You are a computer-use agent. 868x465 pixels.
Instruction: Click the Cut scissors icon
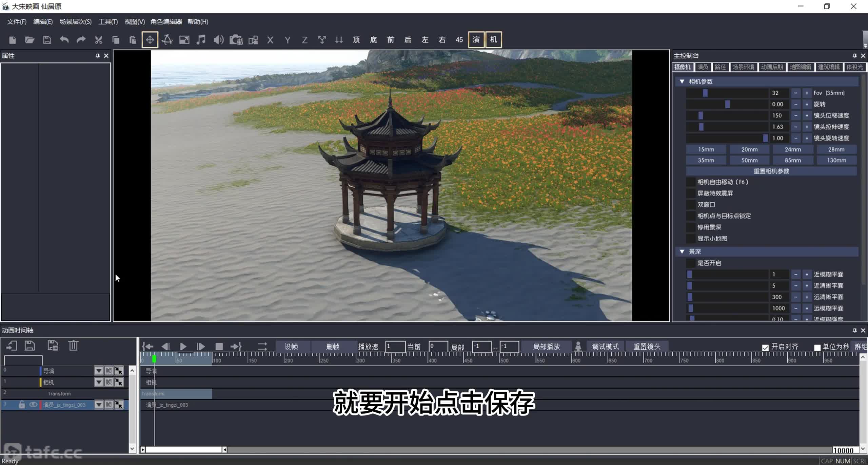[98, 40]
